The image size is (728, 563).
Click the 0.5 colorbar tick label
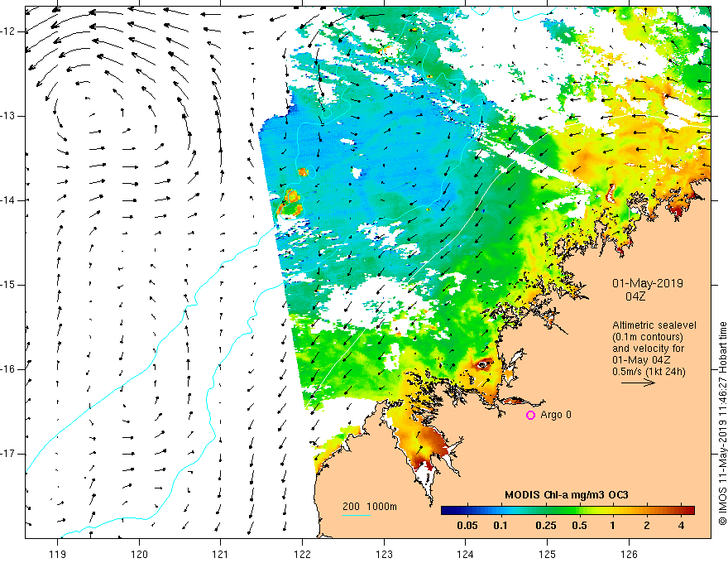coord(579,526)
